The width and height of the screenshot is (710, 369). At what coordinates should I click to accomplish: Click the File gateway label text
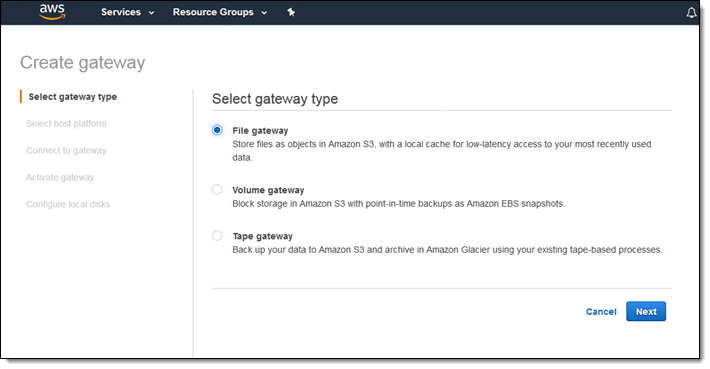[260, 131]
